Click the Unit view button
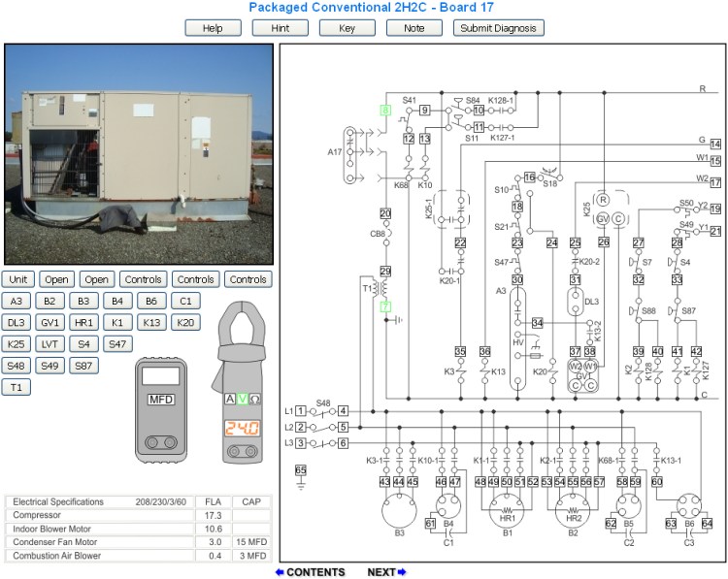The image size is (728, 579). click(18, 279)
